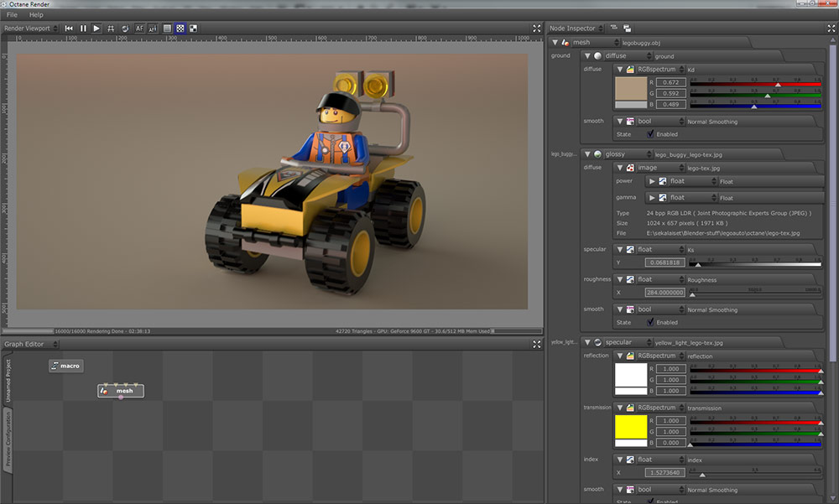Click the float icon in the power row
Viewport: 839px width, 504px height.
point(663,181)
